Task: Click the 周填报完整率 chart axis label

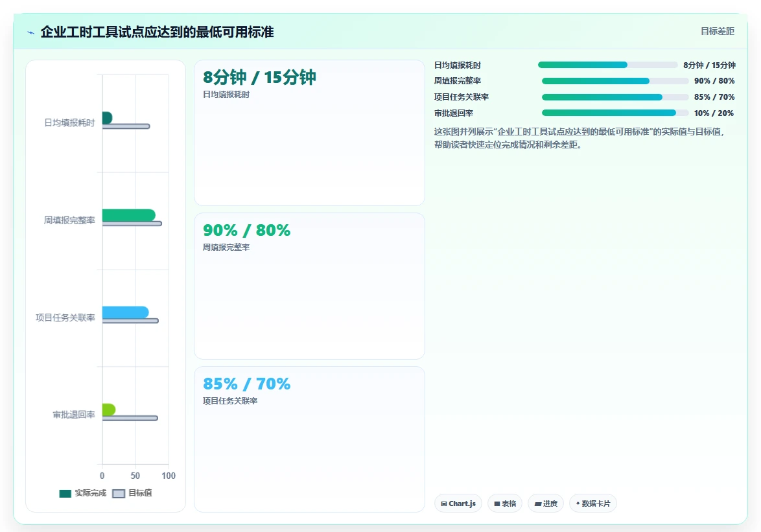Action: 69,220
